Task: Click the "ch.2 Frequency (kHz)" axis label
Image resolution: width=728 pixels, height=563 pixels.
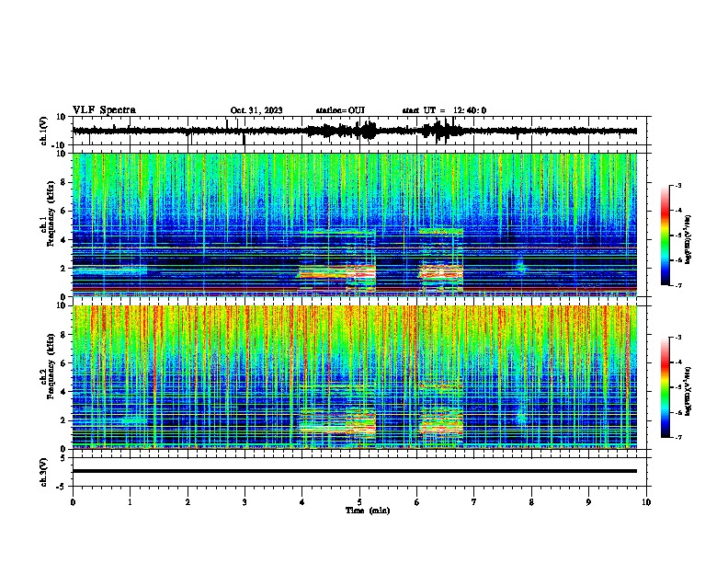Action: click(x=47, y=366)
